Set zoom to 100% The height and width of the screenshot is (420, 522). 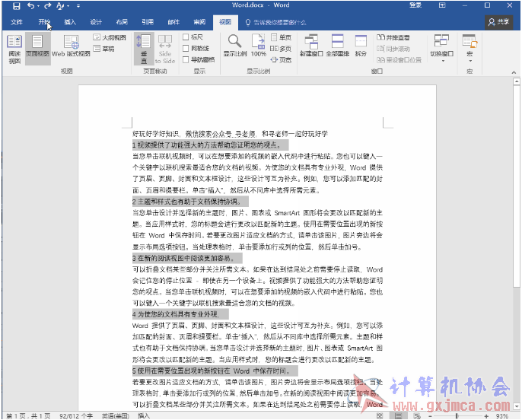[x=259, y=46]
